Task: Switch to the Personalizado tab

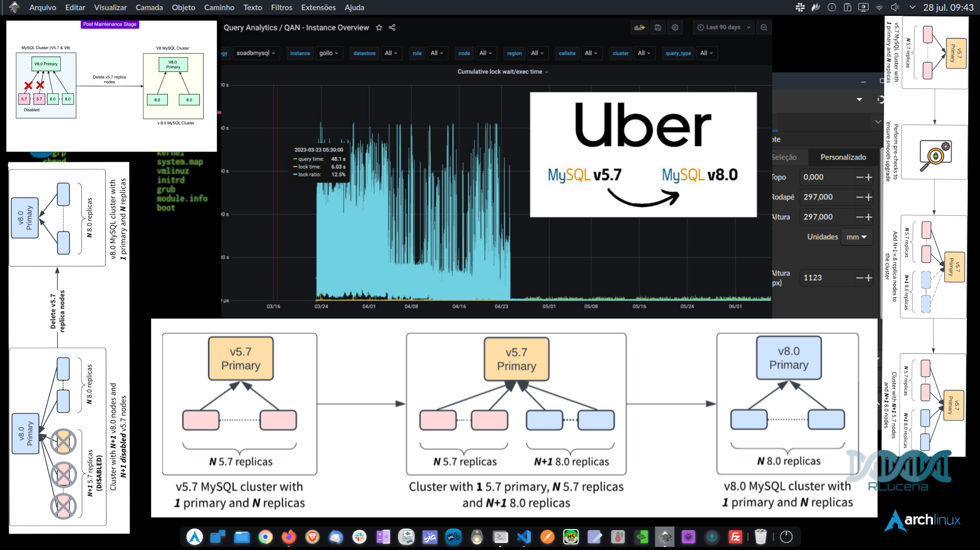Action: 843,157
